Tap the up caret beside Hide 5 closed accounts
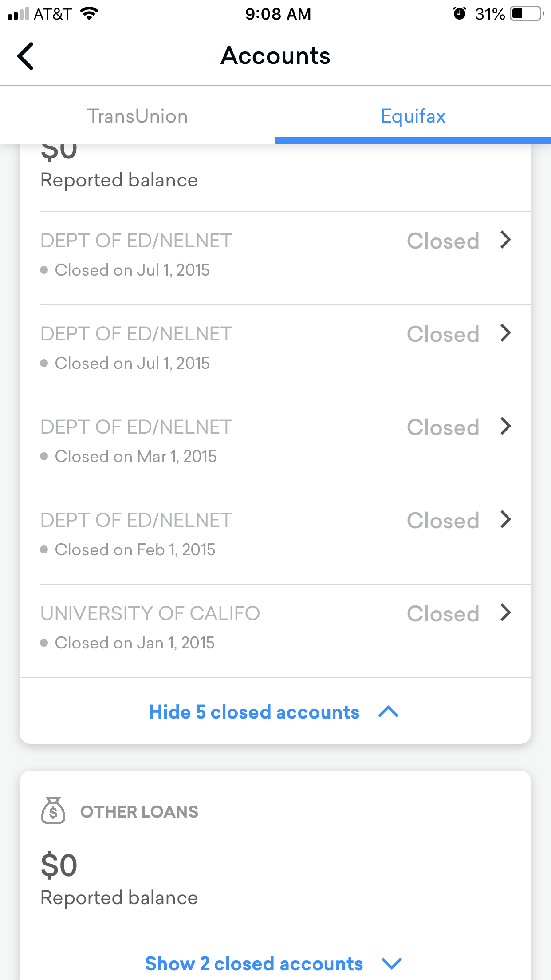This screenshot has height=980, width=551. 388,712
